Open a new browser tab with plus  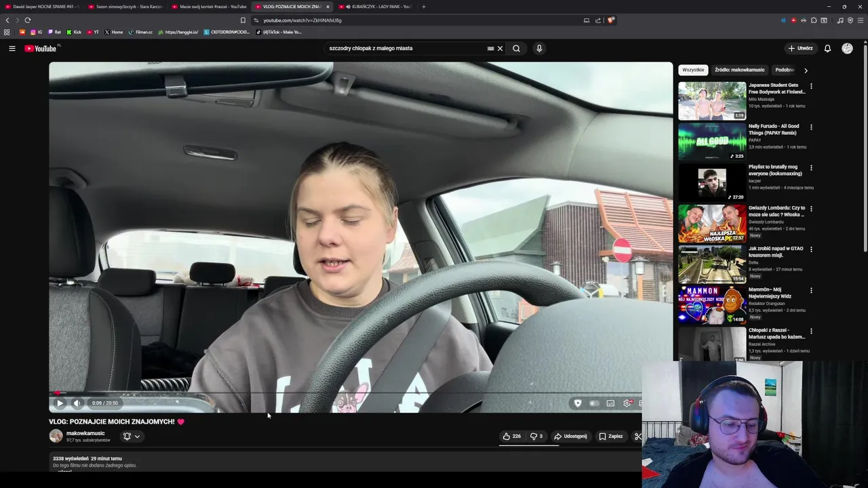pyautogui.click(x=424, y=7)
